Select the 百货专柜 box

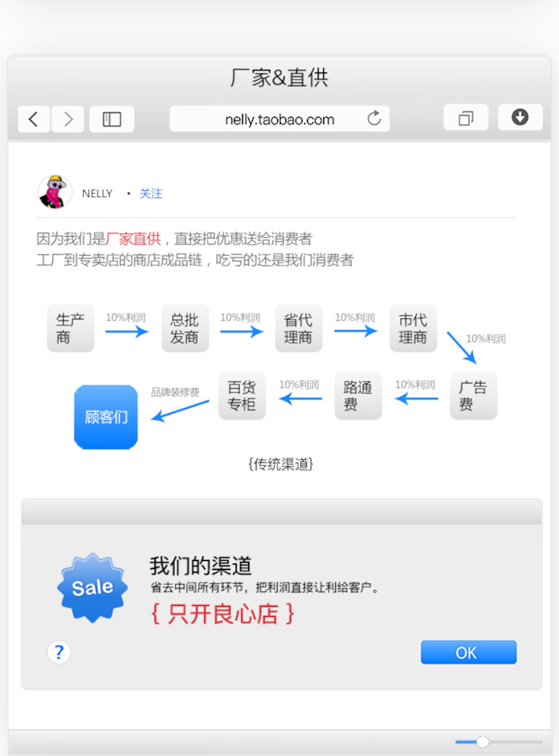click(x=242, y=395)
